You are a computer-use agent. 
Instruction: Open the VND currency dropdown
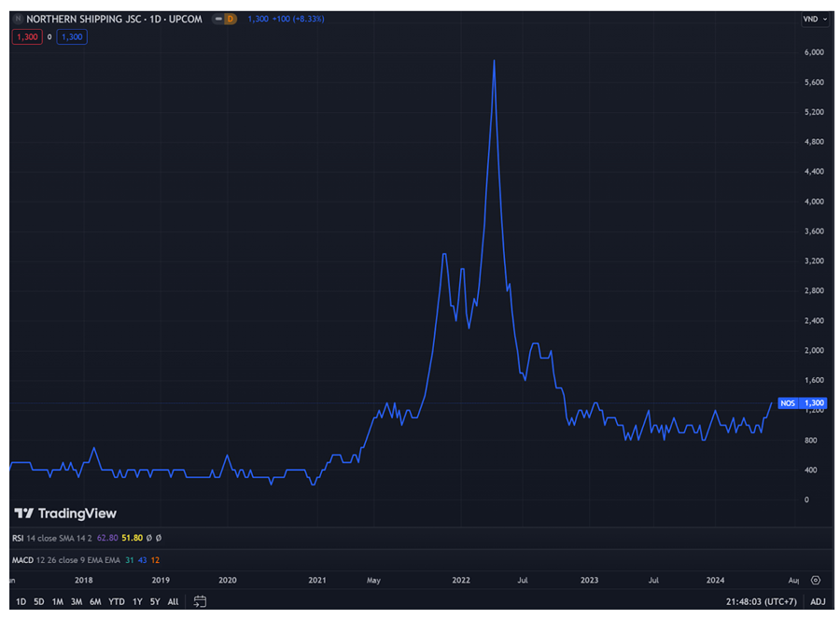(815, 20)
